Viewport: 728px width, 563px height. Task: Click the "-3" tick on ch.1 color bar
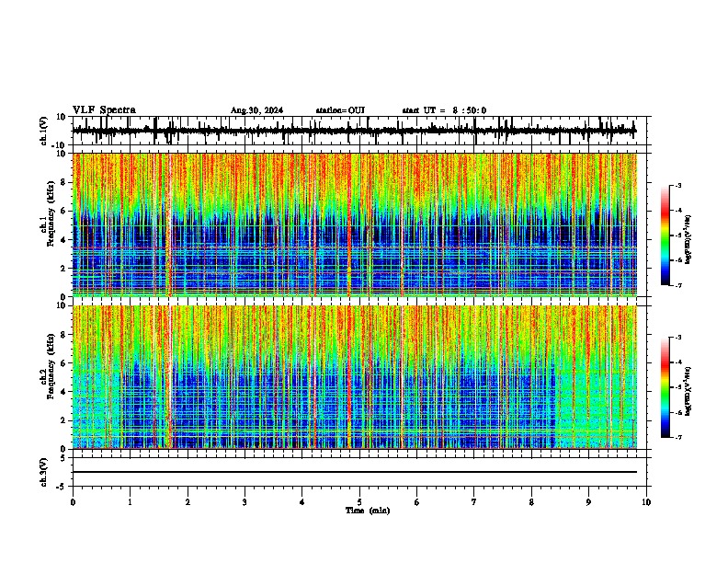coord(677,186)
